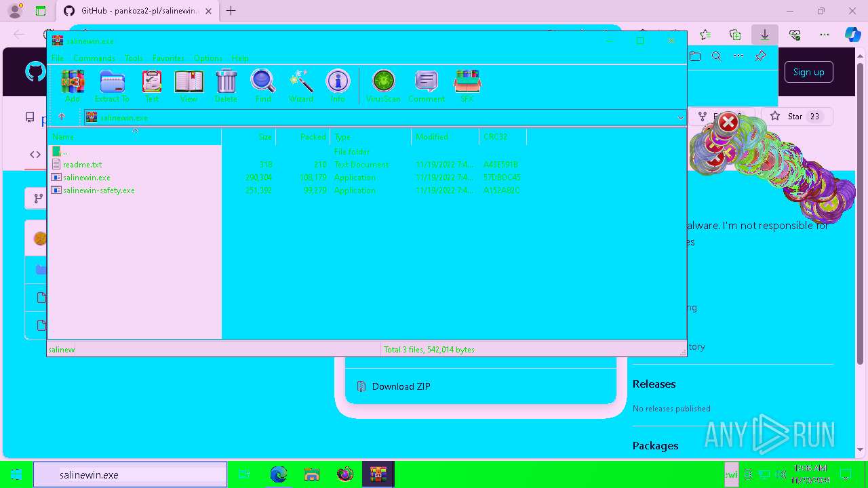
Task: Click the Edge Downloads toolbar icon
Action: (765, 35)
